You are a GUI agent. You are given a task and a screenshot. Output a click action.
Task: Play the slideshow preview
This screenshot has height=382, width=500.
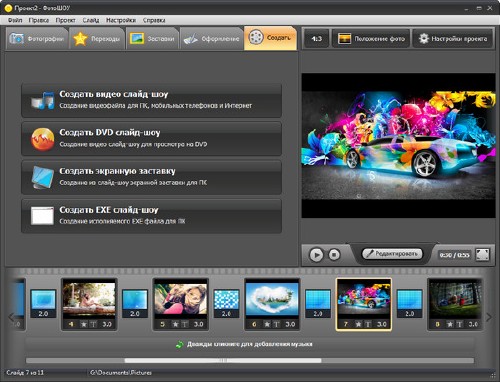[x=316, y=255]
